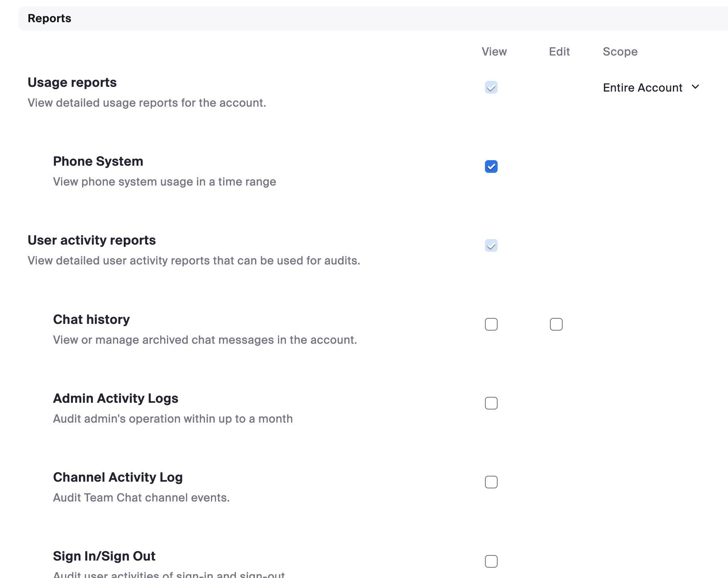Click the chevron beside Entire Account
Screen dimensions: 728x578
(x=695, y=87)
